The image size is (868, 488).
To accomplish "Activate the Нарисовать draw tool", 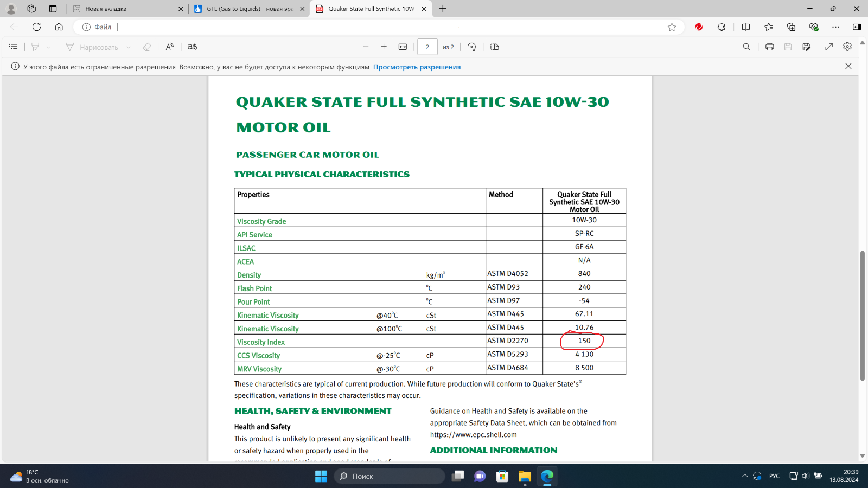I will pyautogui.click(x=92, y=47).
